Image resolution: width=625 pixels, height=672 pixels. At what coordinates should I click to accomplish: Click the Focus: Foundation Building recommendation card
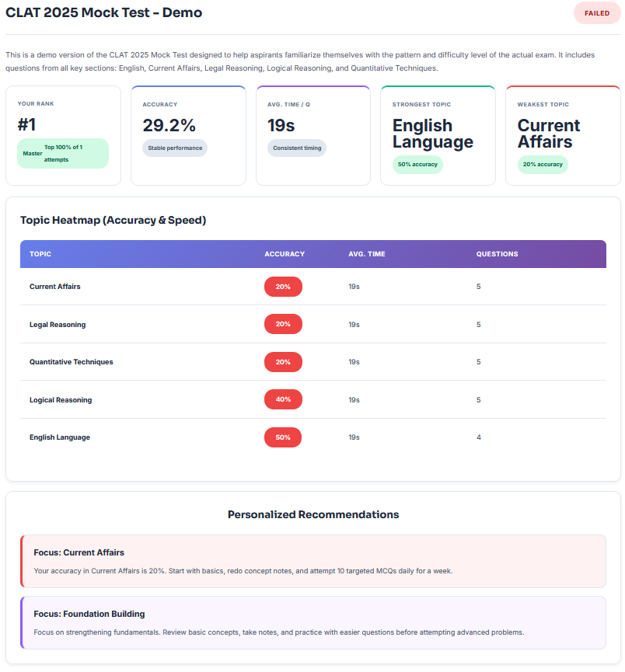(312, 622)
